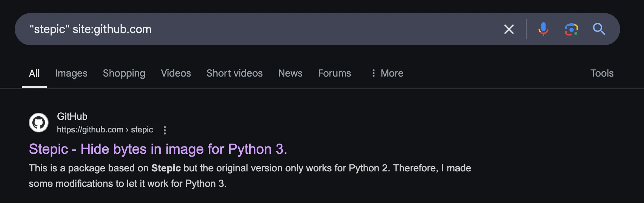Screen dimensions: 644x203
Task: Open Google Lens image search
Action: click(x=571, y=29)
